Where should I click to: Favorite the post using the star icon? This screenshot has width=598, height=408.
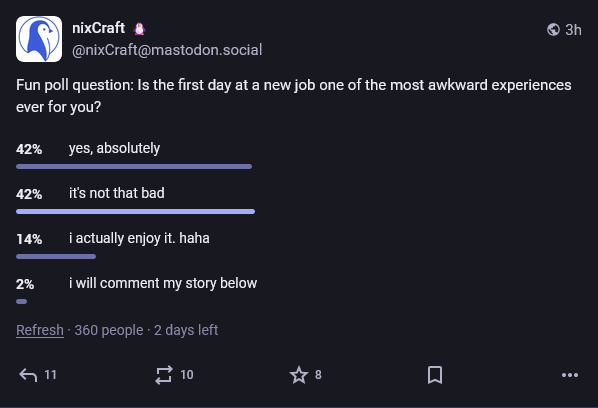(299, 375)
